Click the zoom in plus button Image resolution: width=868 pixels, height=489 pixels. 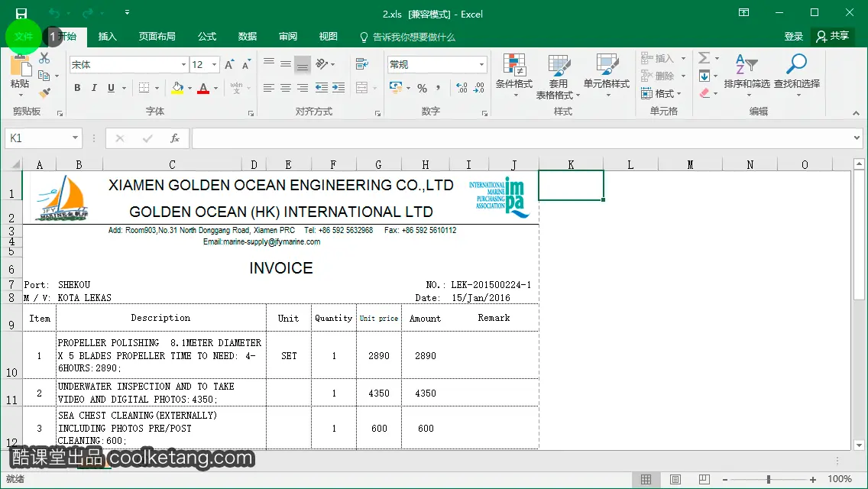[813, 480]
